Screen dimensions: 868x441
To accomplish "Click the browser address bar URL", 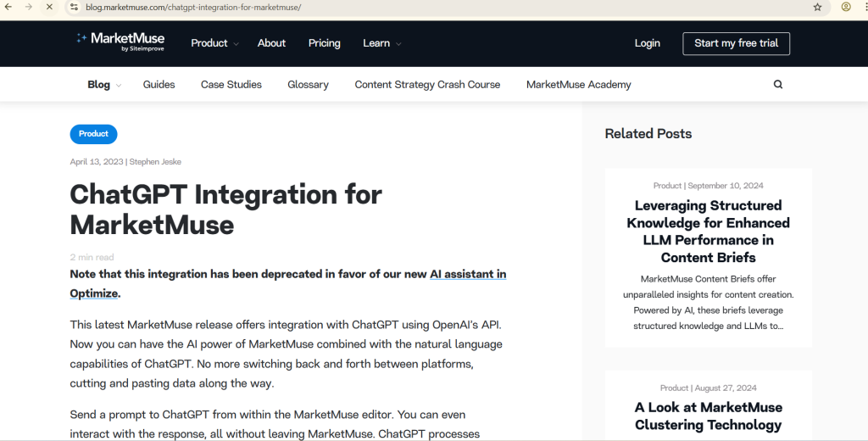I will point(193,7).
